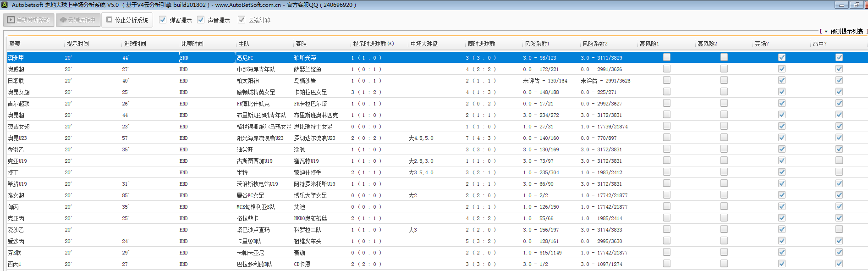Click the Autobetsoft app icon in title bar

coord(5,5)
